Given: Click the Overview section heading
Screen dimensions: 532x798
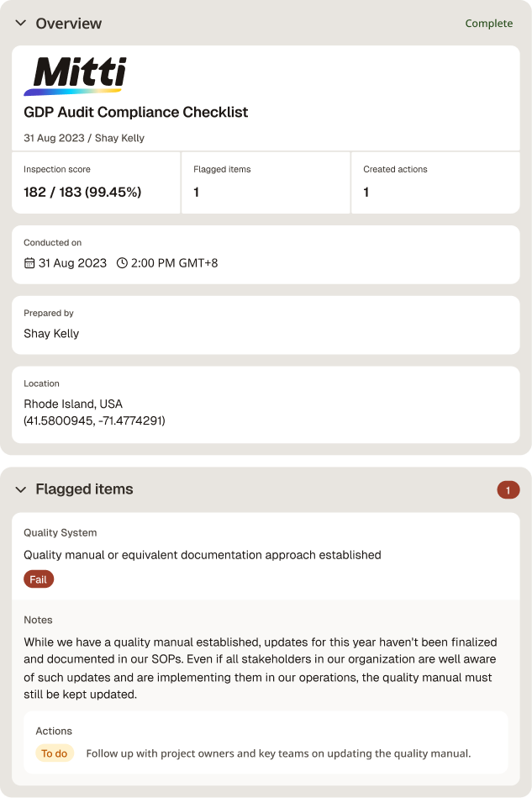Looking at the screenshot, I should [69, 24].
